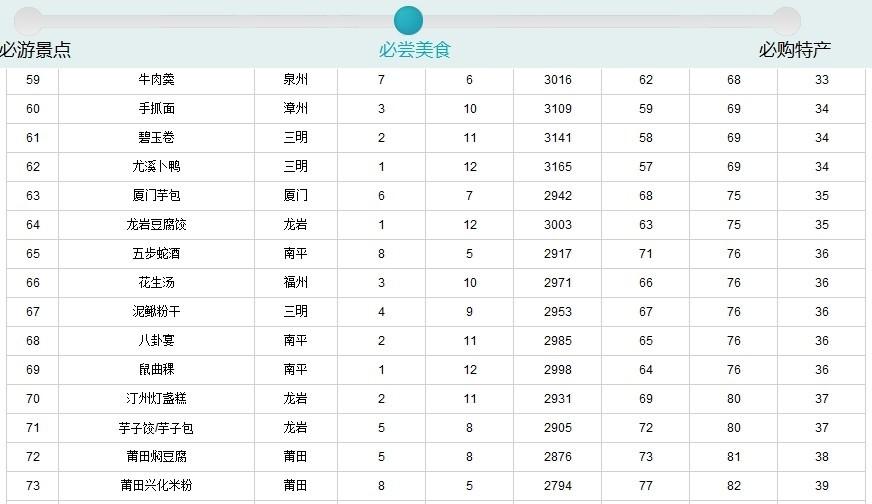Image resolution: width=872 pixels, height=504 pixels.
Task: Click the 手抓面 entry in table
Action: point(156,109)
